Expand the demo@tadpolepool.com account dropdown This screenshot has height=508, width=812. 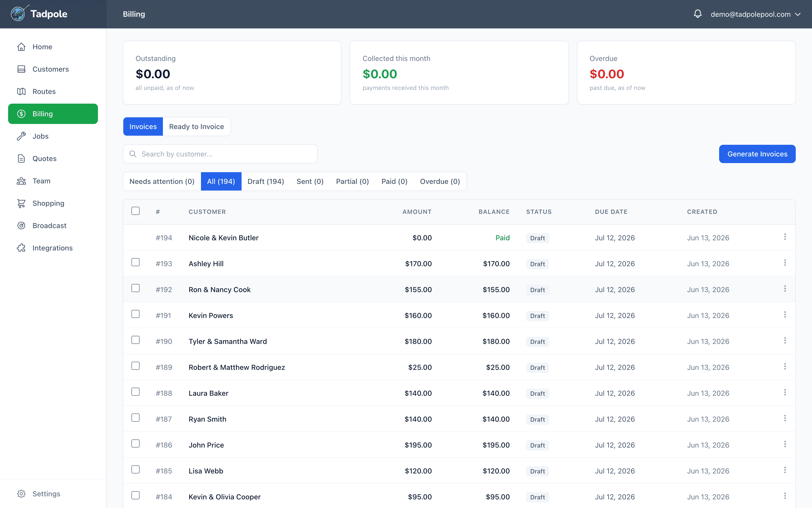click(756, 14)
